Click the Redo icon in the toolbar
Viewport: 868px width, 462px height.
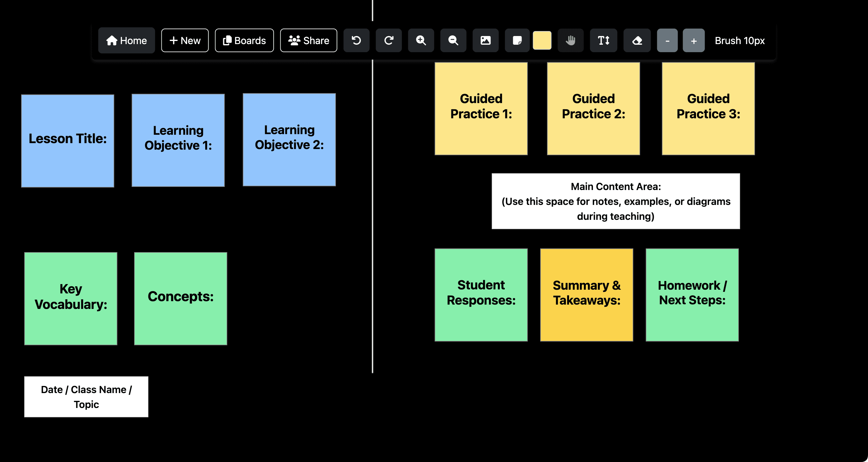(388, 40)
